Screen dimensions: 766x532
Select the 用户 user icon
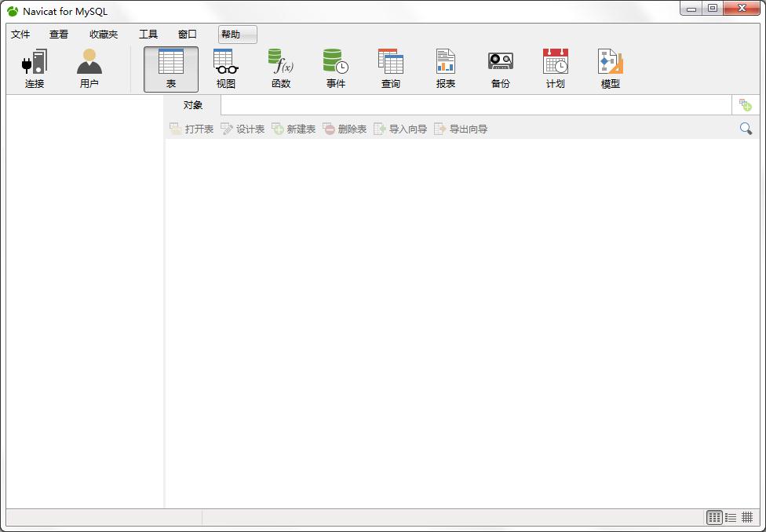point(89,69)
